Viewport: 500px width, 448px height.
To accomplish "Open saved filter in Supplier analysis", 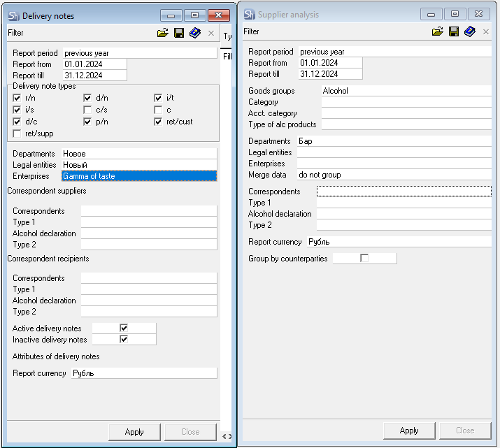I will tap(438, 31).
